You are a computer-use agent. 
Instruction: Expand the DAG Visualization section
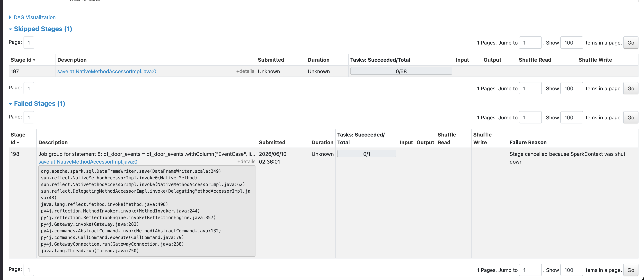(32, 17)
